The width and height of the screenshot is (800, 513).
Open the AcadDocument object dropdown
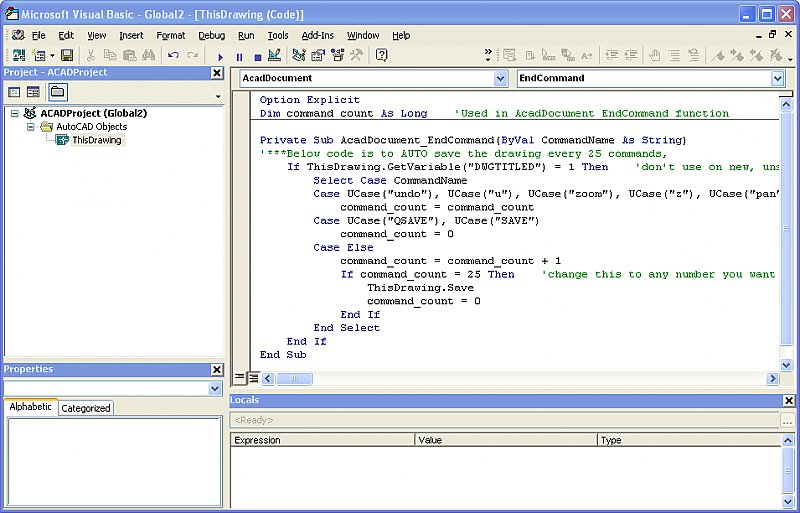click(x=501, y=78)
